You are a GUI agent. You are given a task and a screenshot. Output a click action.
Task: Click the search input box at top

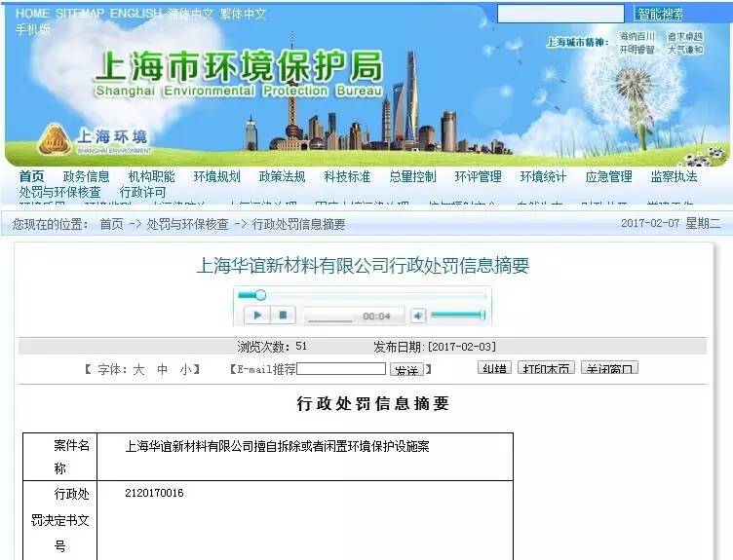560,14
